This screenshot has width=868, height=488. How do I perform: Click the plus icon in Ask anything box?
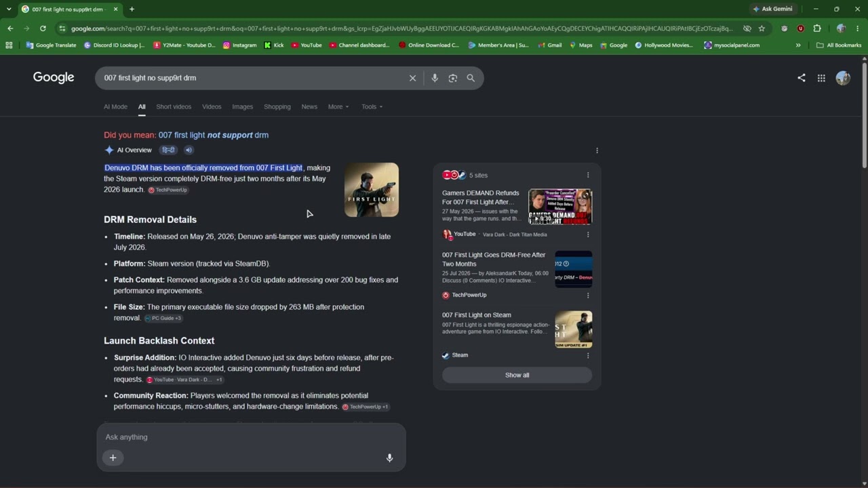click(113, 457)
